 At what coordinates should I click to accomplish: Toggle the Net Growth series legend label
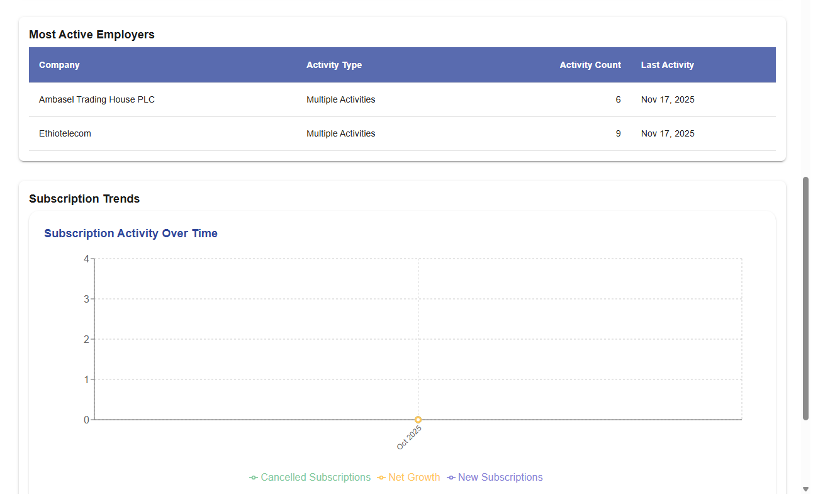click(414, 478)
